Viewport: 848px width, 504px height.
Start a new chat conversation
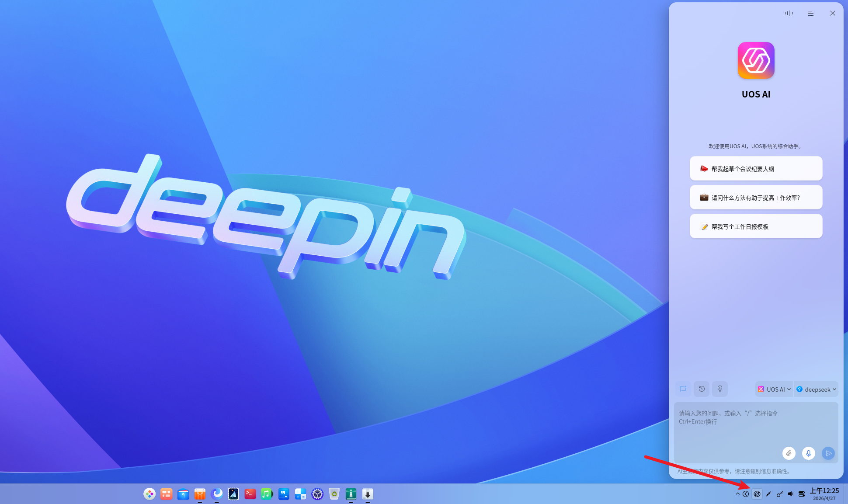(x=683, y=389)
